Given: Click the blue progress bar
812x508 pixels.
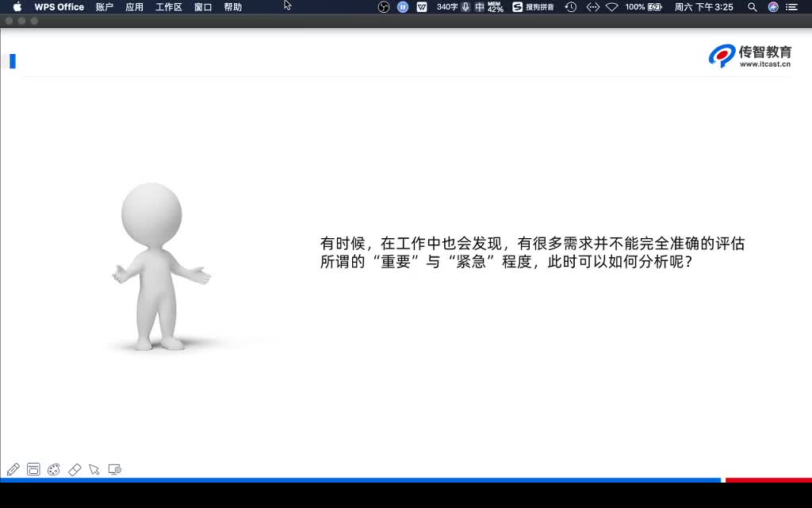Looking at the screenshot, I should (x=361, y=480).
